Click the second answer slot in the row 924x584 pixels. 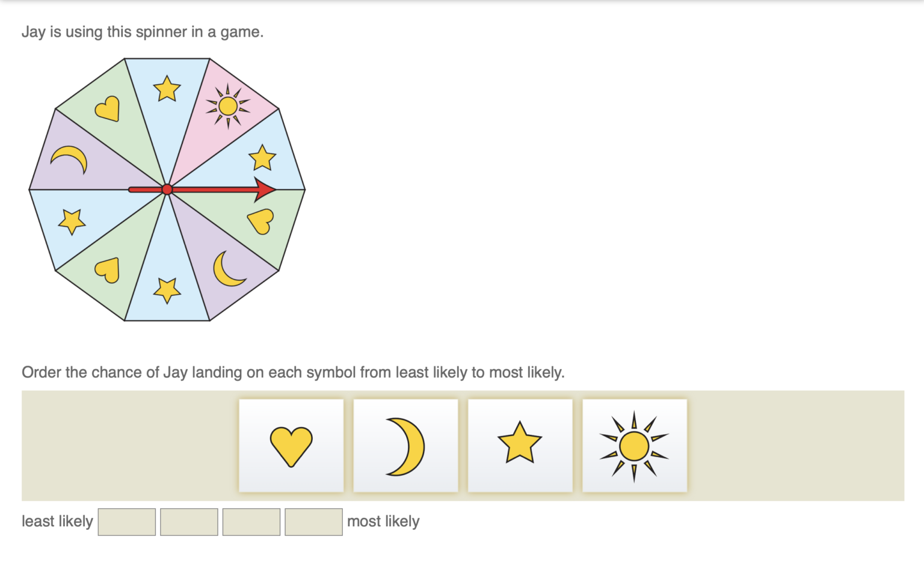tap(189, 521)
